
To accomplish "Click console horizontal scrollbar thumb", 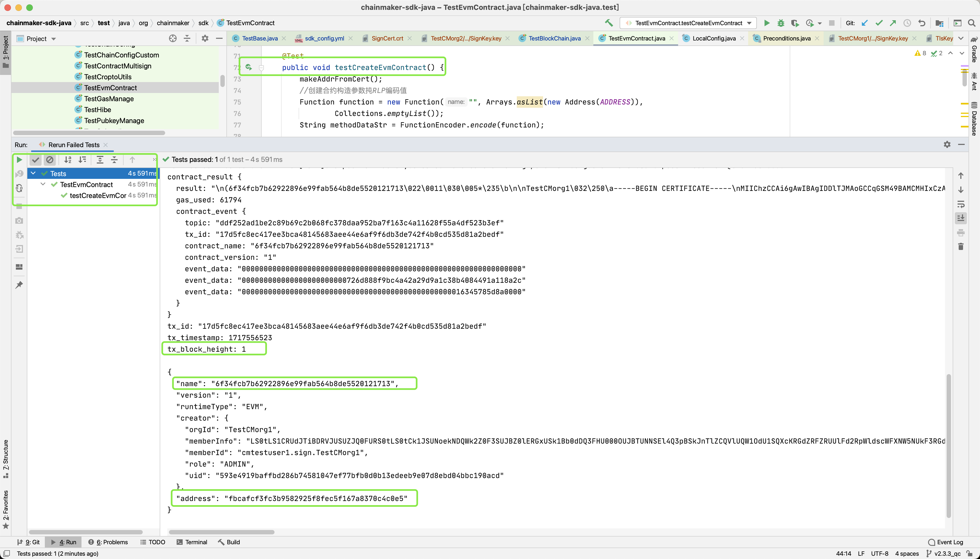I will tap(221, 532).
